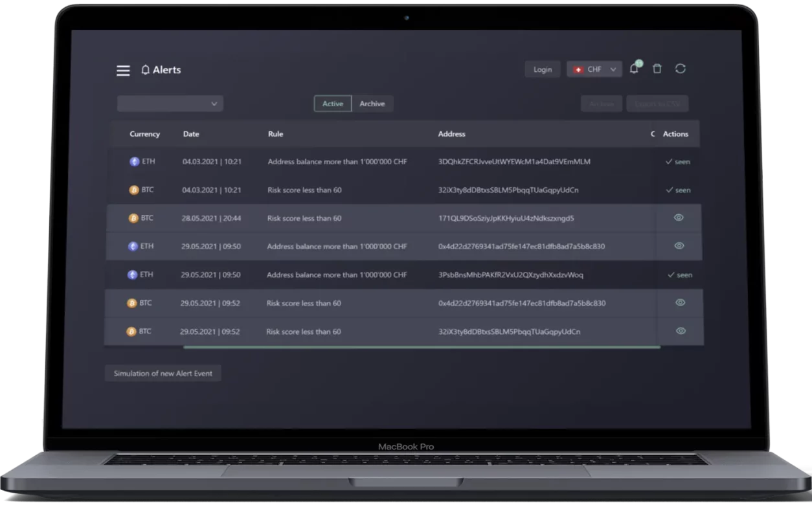Click the BTC coin icon dated 28.05.2021
Screen dimensions: 812x505
(x=133, y=218)
